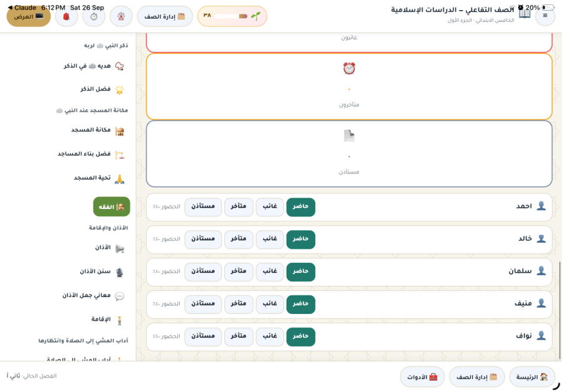562x392 pixels.
Task: Mark منيف as حاضر
Action: tap(301, 304)
